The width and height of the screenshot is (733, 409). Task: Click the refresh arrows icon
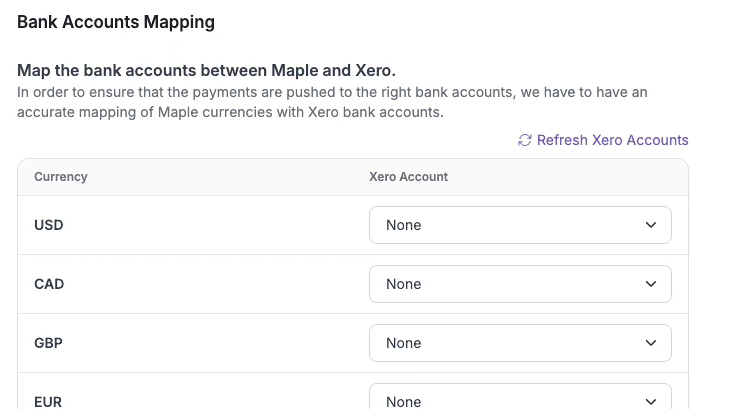pyautogui.click(x=524, y=140)
